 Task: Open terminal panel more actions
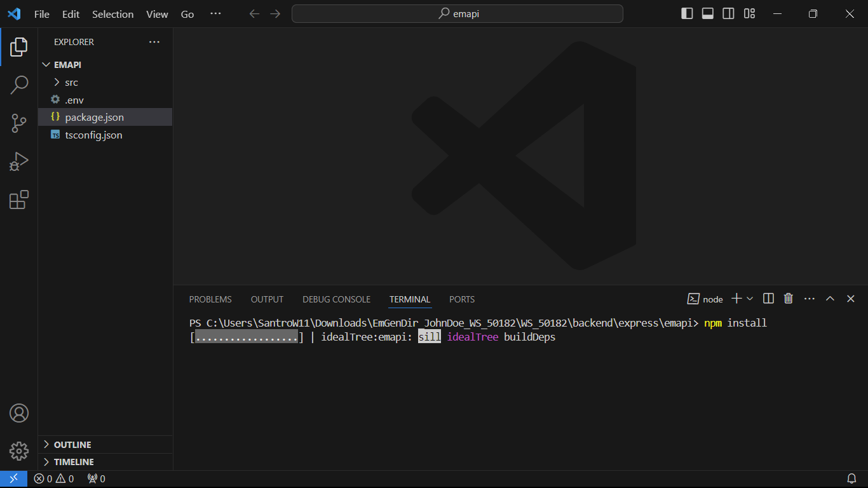click(810, 299)
